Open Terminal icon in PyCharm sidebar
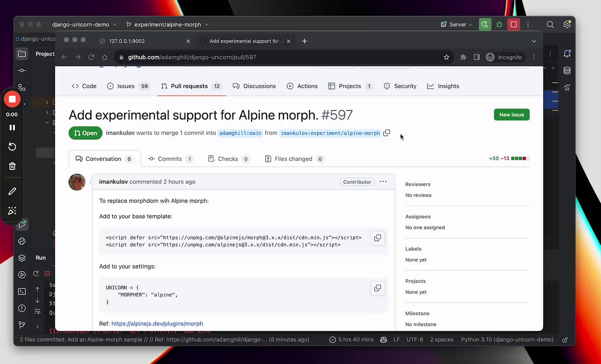601x364 pixels. [x=22, y=291]
